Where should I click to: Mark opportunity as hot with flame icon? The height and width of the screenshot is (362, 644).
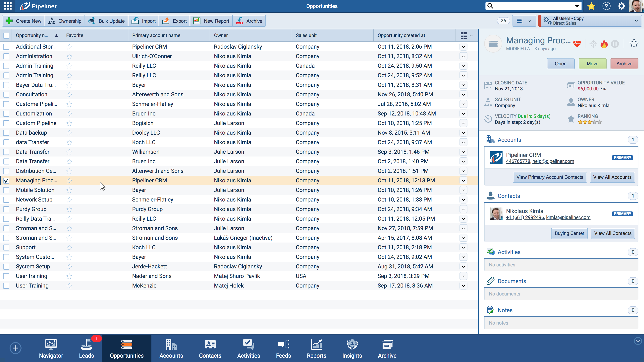(x=604, y=44)
